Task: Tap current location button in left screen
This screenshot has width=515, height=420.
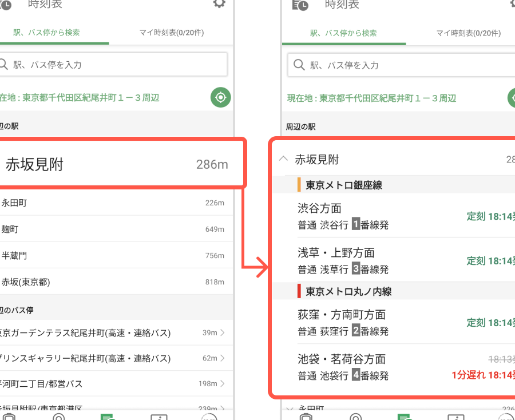Action: tap(221, 97)
